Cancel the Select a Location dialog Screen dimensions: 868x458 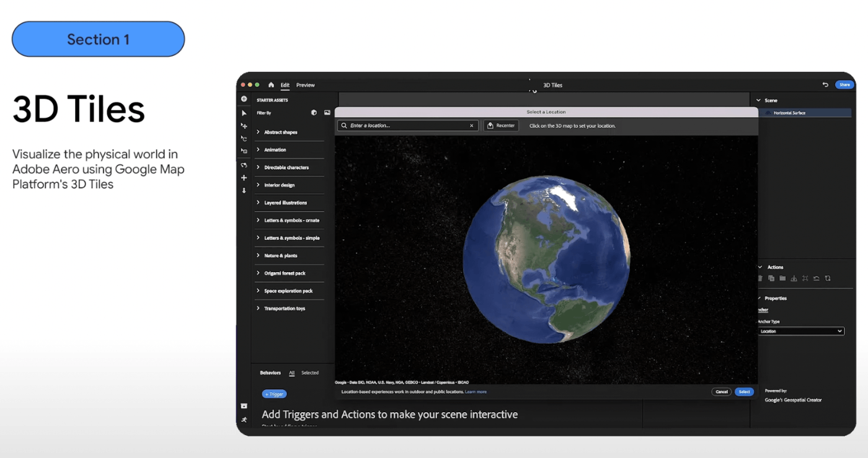(x=721, y=392)
